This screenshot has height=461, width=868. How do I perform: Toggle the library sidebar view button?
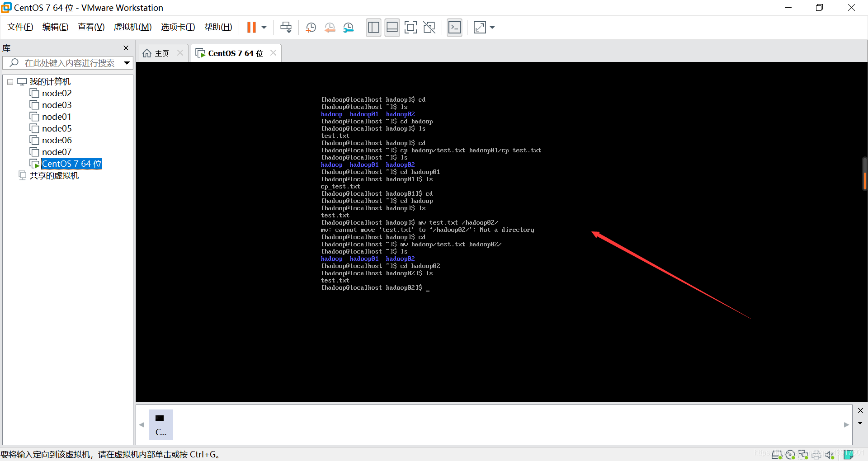(373, 28)
